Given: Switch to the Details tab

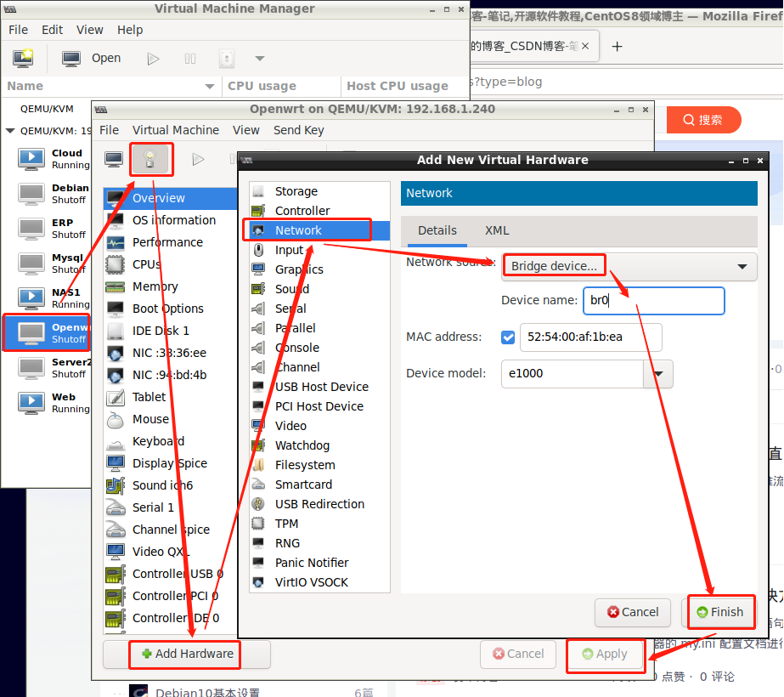Looking at the screenshot, I should (x=437, y=230).
